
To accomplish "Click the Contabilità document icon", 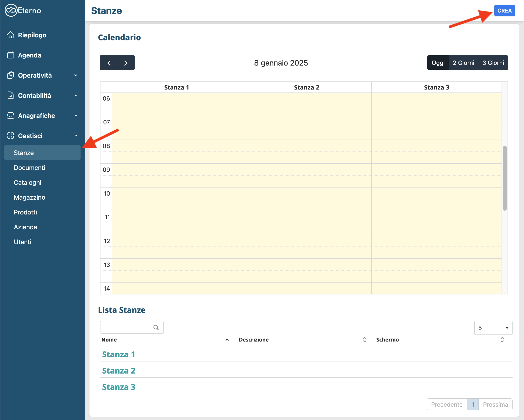I will click(x=10, y=95).
